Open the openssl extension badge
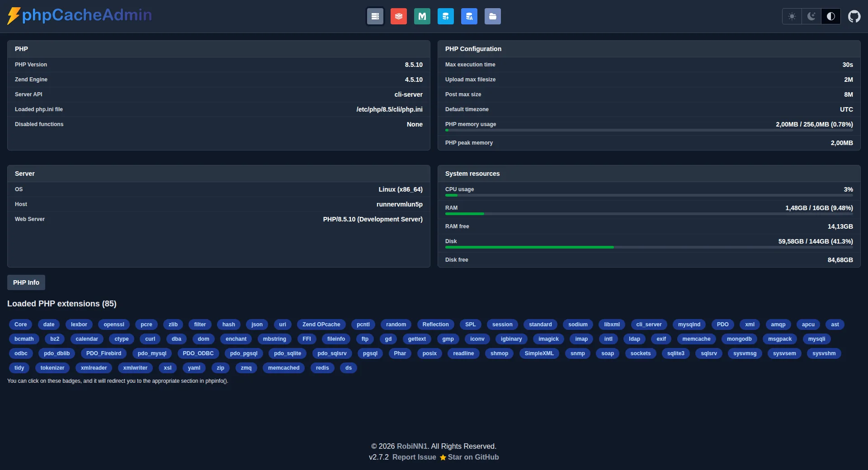Screen dimensions: 868x470 click(114, 324)
